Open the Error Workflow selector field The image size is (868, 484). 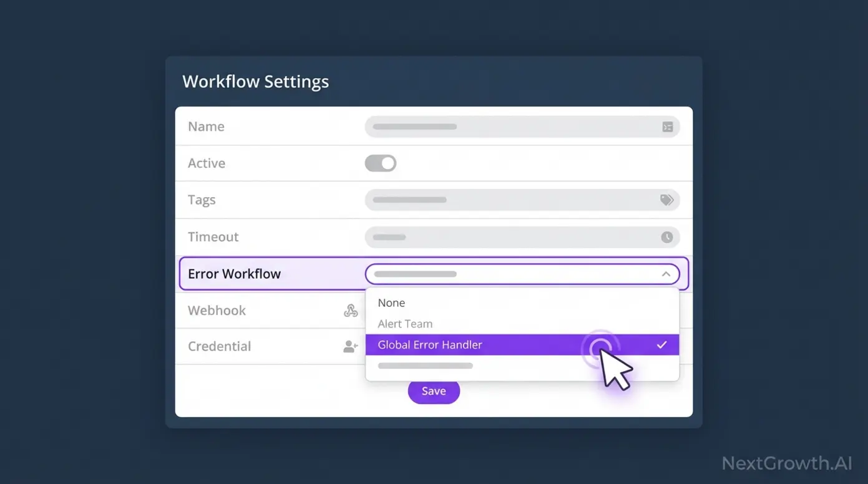[522, 274]
